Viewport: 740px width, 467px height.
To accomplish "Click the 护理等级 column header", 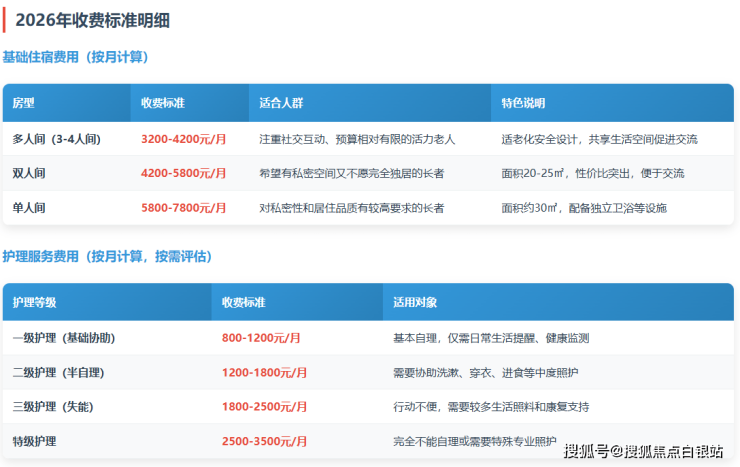I will [34, 302].
